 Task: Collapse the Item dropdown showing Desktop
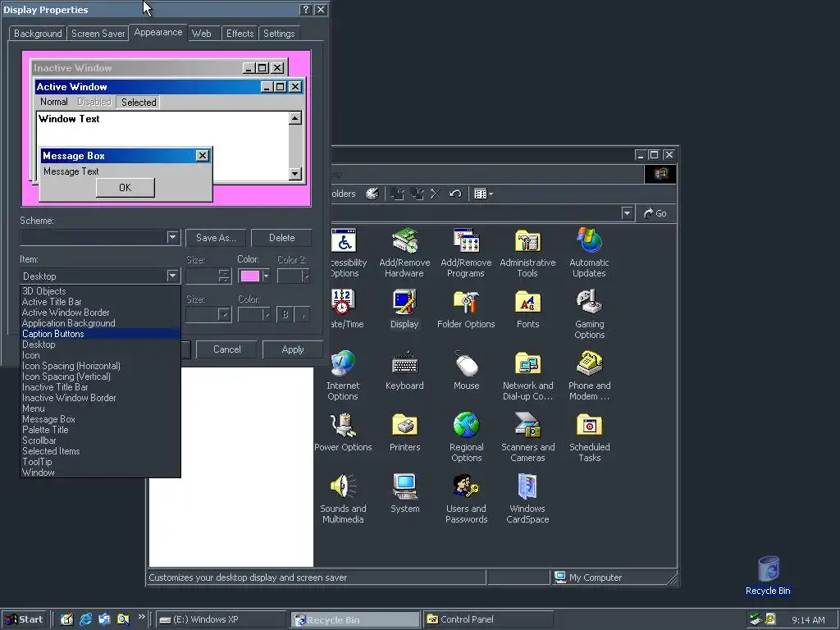tap(172, 276)
